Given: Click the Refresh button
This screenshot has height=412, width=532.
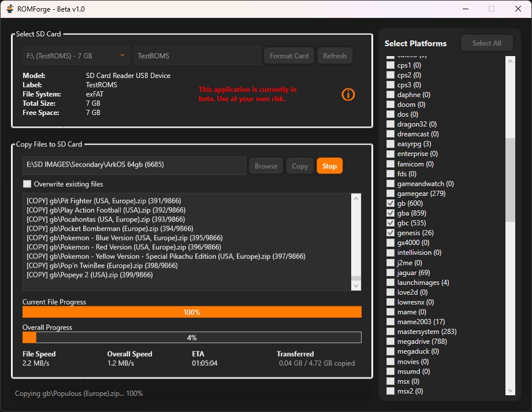Looking at the screenshot, I should (x=334, y=56).
